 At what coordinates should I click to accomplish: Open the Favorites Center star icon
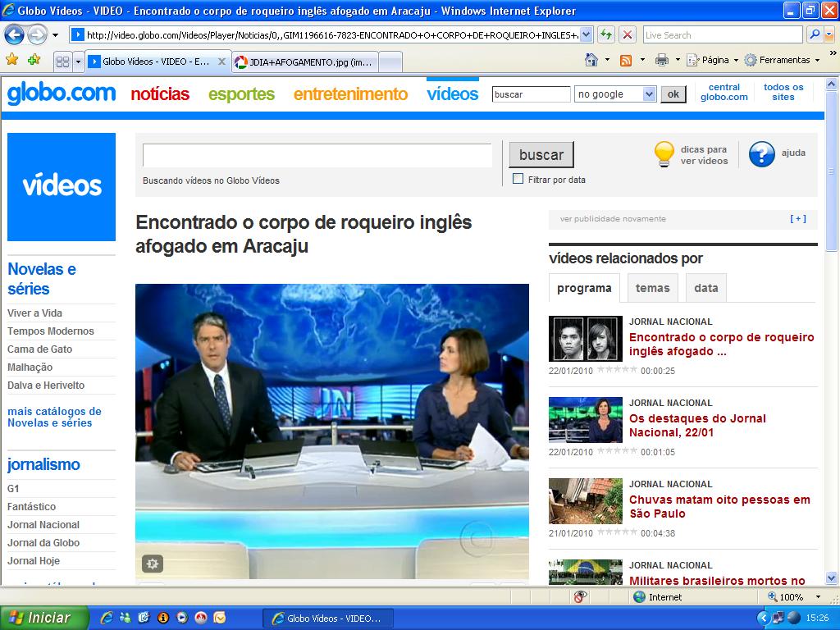tap(11, 60)
